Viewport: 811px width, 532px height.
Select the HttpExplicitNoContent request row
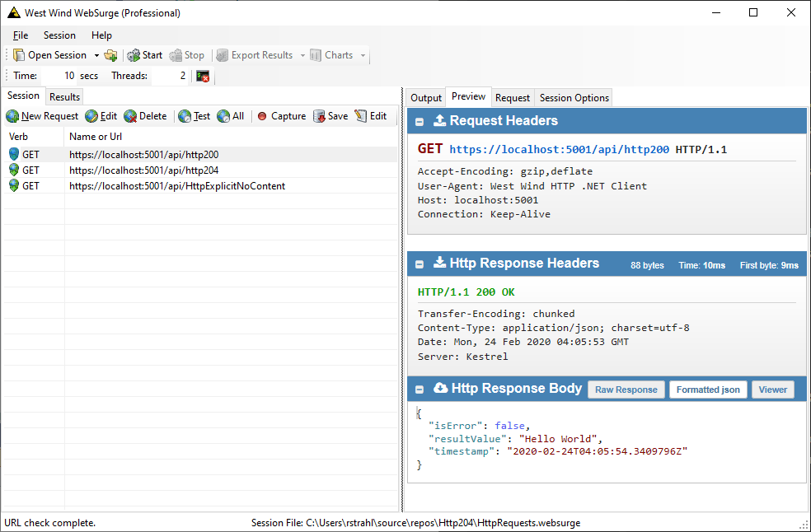click(200, 185)
